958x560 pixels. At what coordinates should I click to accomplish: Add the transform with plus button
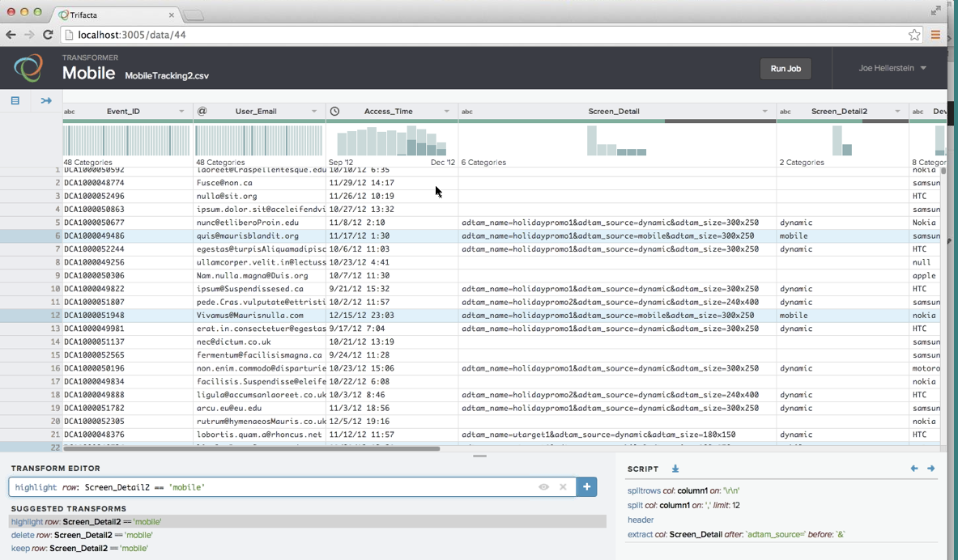pyautogui.click(x=586, y=486)
